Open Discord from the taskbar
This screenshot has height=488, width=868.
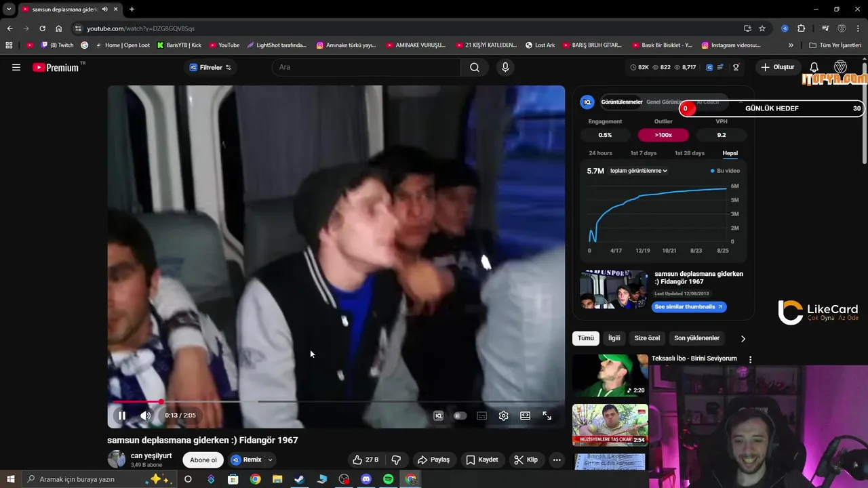(366, 479)
